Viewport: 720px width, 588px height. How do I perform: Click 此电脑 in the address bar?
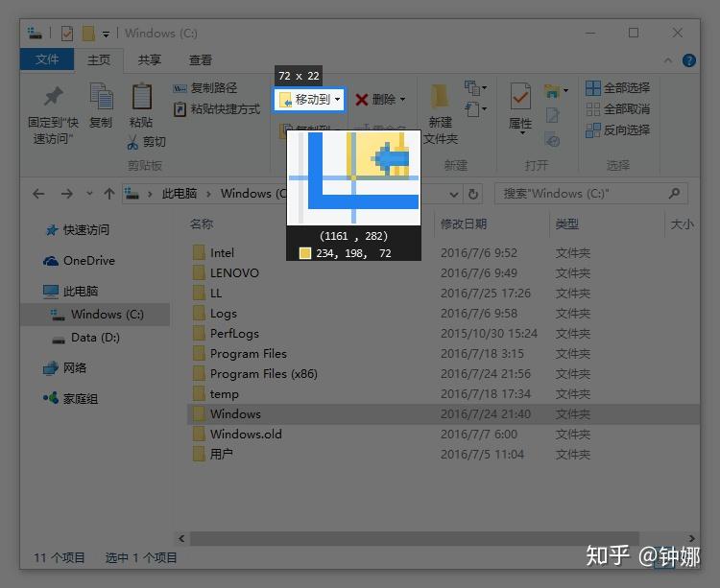(180, 194)
